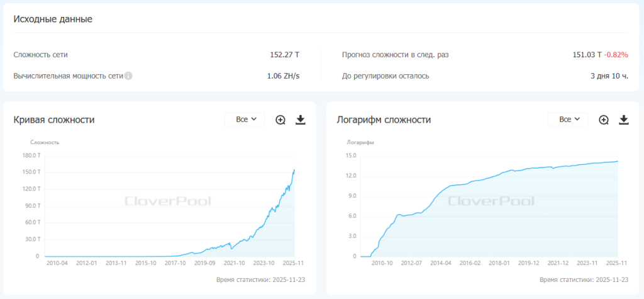Click 2023-10 on the difficulty curve x-axis
This screenshot has height=299, width=644.
click(264, 262)
